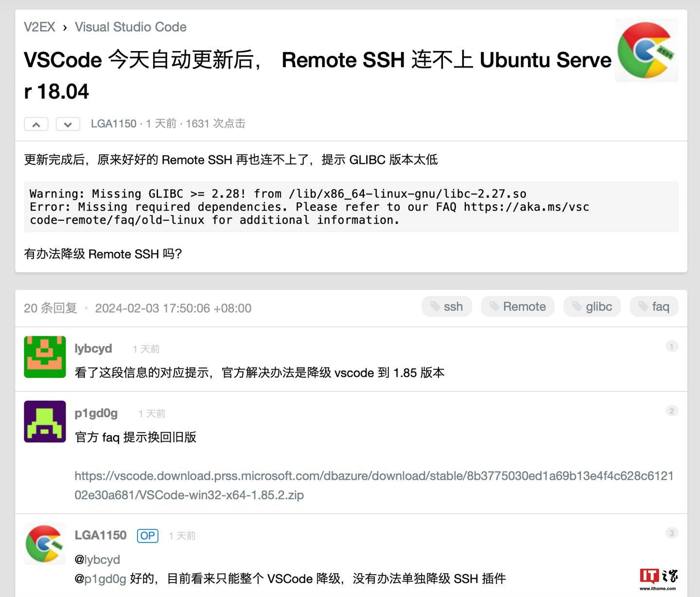This screenshot has height=597, width=700.
Task: Select the faq tag
Action: point(654,306)
